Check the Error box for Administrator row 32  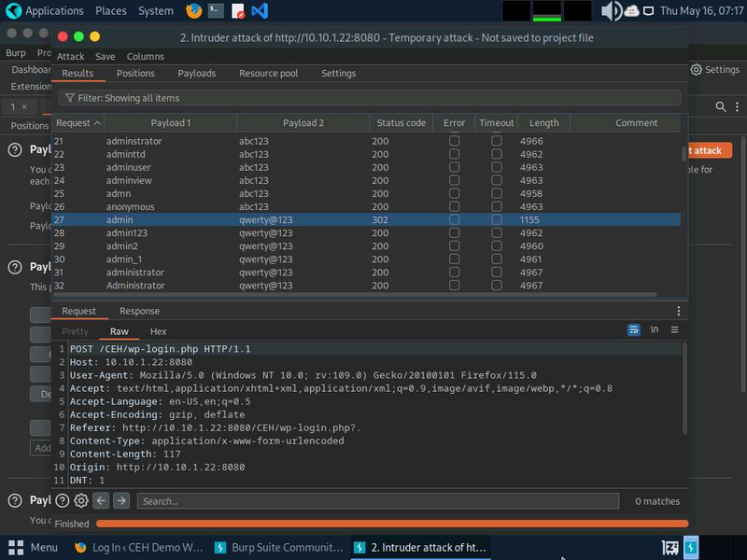454,286
